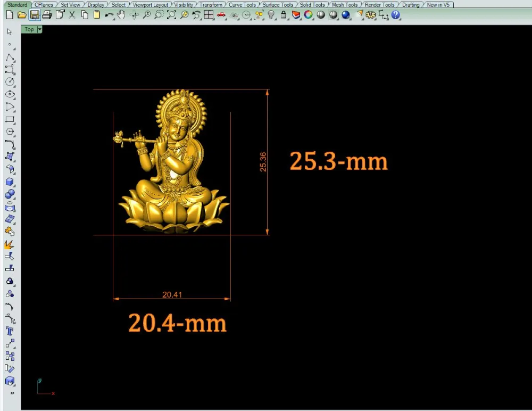The image size is (532, 411).
Task: Select the Circle tool in the sidebar
Action: (10, 82)
